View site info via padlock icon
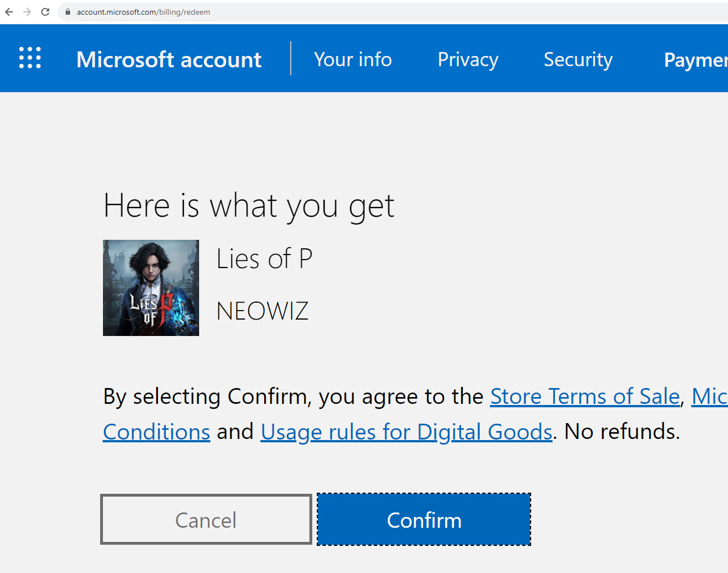 [68, 12]
